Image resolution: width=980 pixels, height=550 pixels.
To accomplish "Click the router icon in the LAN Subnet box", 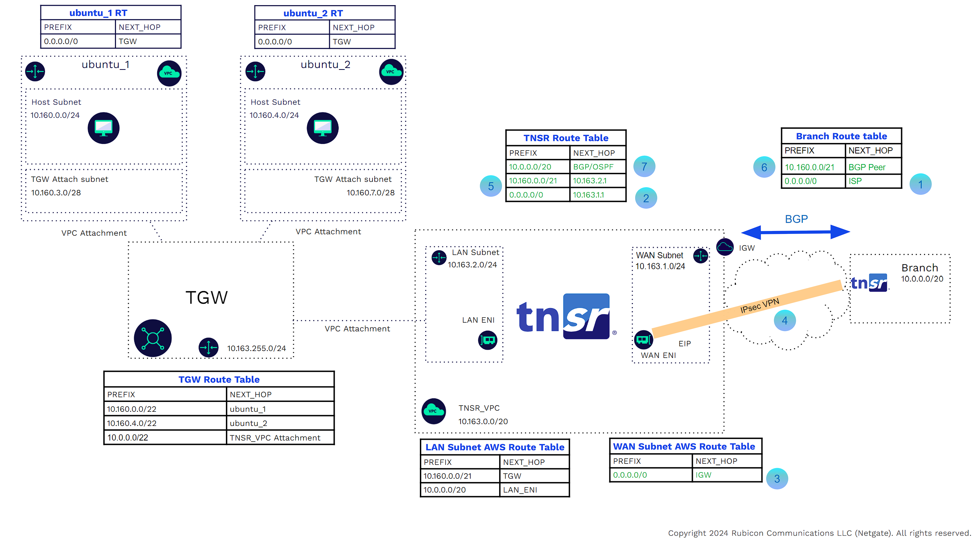I will click(x=439, y=257).
